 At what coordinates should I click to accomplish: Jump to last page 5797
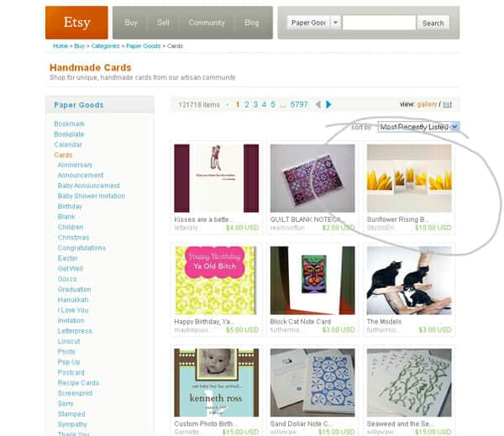coord(299,104)
